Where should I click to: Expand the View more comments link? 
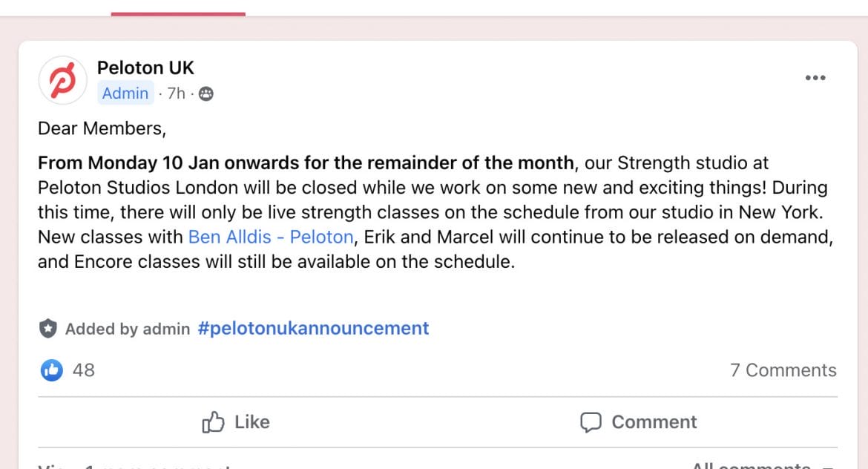[134, 466]
